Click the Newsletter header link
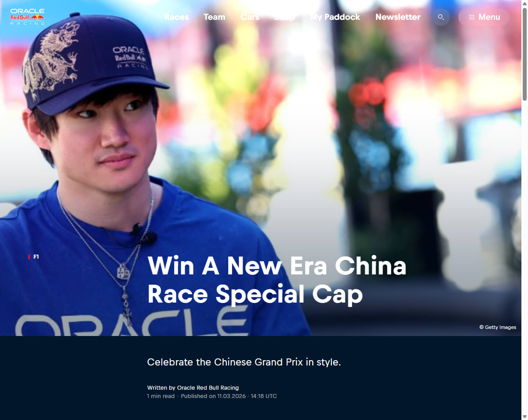The height and width of the screenshot is (420, 528). point(398,17)
